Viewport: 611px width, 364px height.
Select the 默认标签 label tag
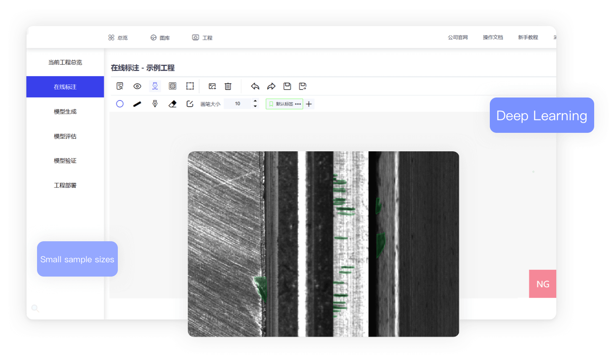[x=284, y=104]
